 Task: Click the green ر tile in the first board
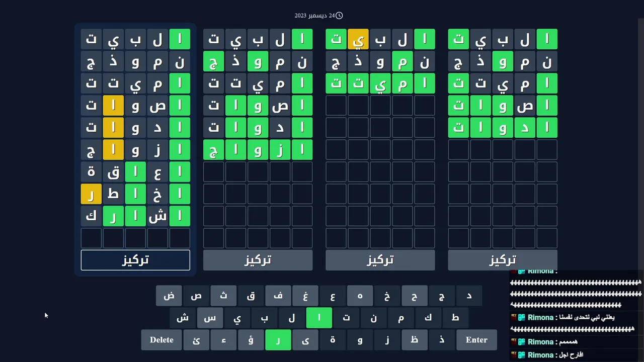(113, 216)
